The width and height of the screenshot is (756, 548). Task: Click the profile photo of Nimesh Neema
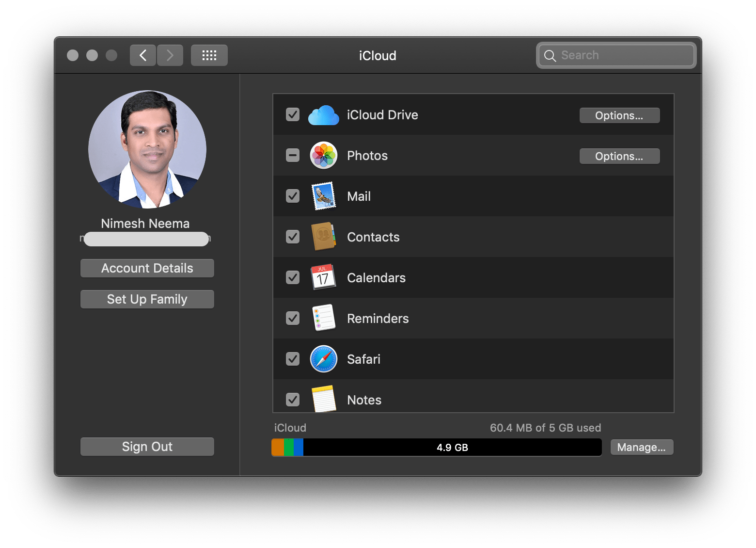[147, 149]
